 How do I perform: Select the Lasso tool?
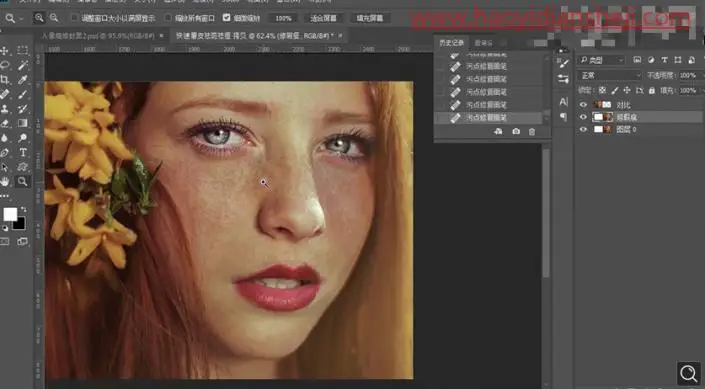click(5, 65)
